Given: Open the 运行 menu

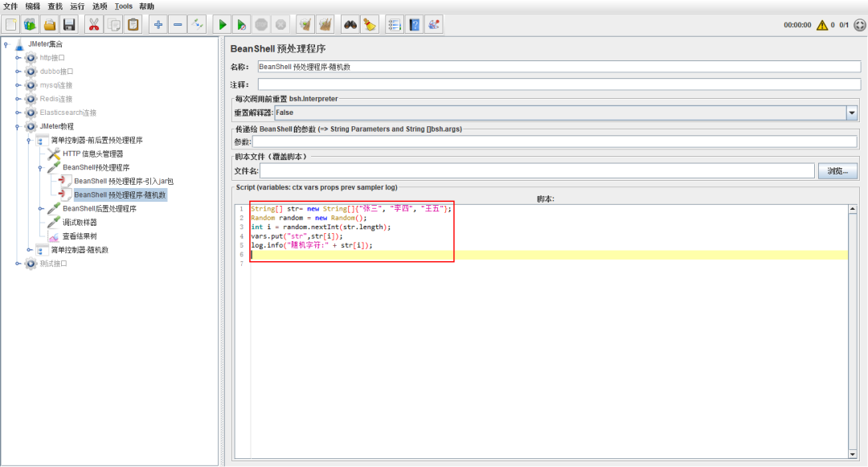Looking at the screenshot, I should click(x=77, y=6).
